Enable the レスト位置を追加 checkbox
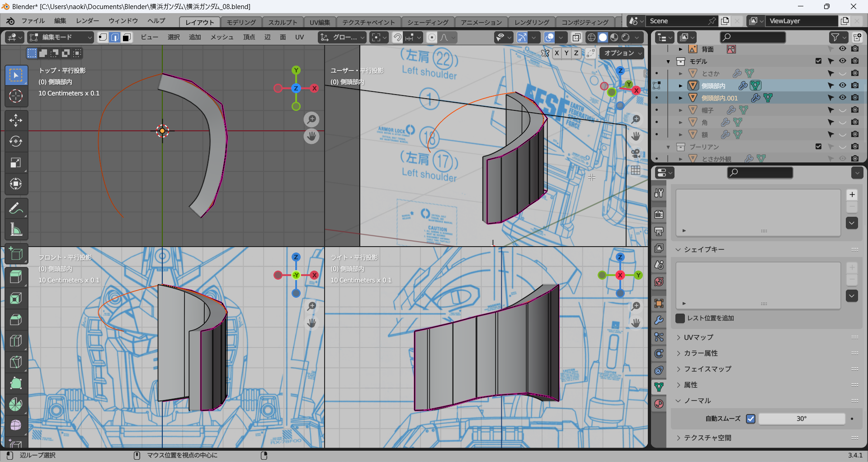 680,318
